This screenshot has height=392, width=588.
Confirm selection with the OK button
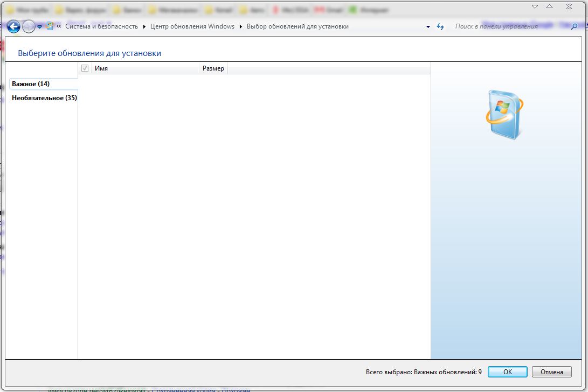[507, 372]
